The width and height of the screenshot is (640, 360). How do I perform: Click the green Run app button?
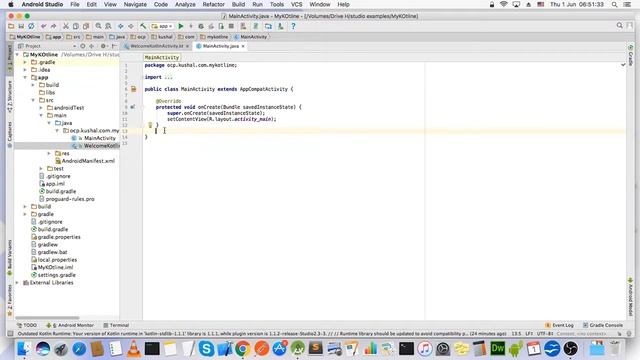pos(181,26)
